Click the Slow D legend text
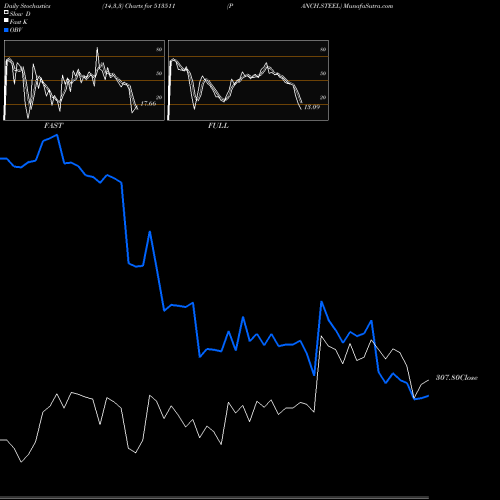 pos(20,14)
